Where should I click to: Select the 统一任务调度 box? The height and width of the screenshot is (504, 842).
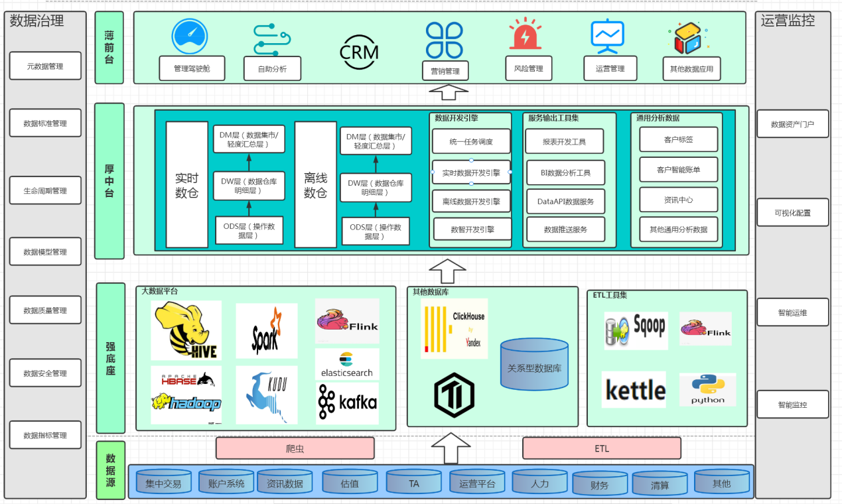tap(471, 141)
